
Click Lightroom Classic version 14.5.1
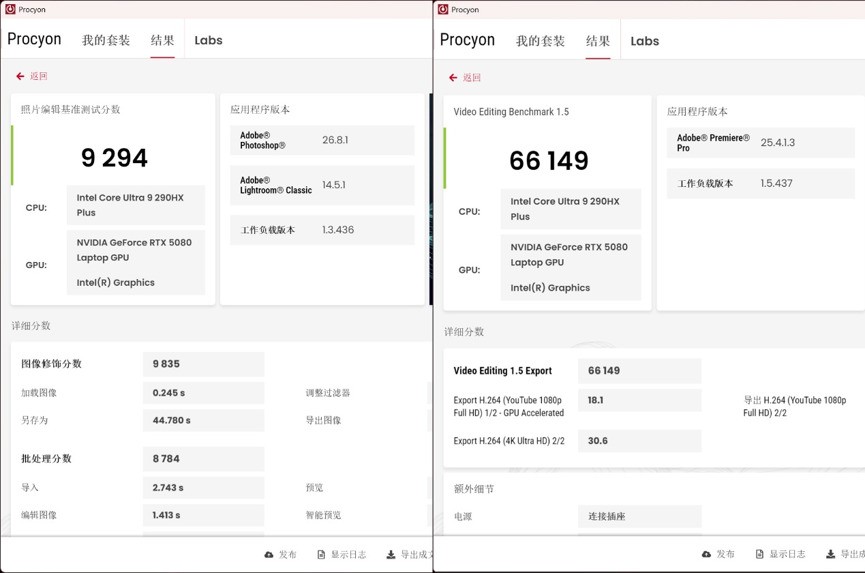[334, 185]
